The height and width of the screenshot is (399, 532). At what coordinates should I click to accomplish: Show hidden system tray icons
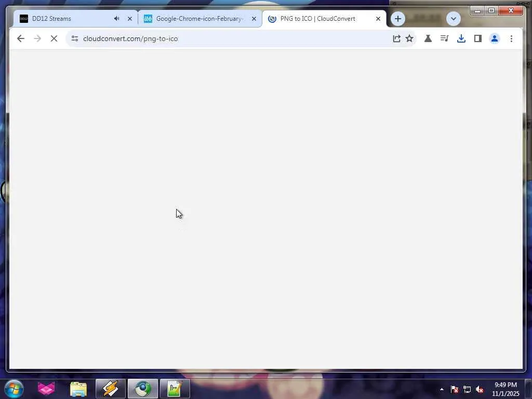(x=442, y=390)
